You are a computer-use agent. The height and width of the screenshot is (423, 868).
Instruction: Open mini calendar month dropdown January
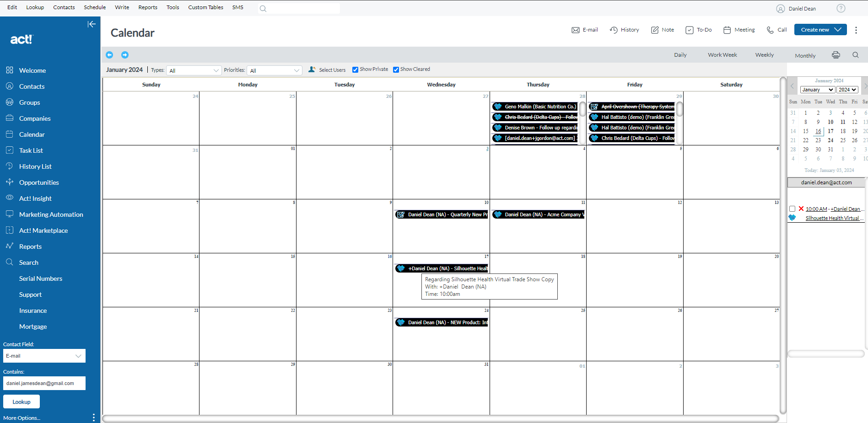(817, 90)
